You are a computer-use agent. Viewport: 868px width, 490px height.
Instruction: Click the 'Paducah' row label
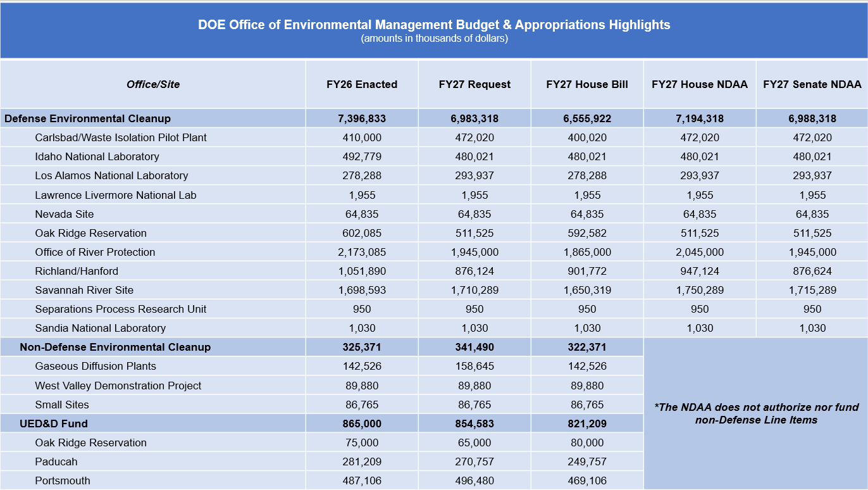click(x=56, y=462)
